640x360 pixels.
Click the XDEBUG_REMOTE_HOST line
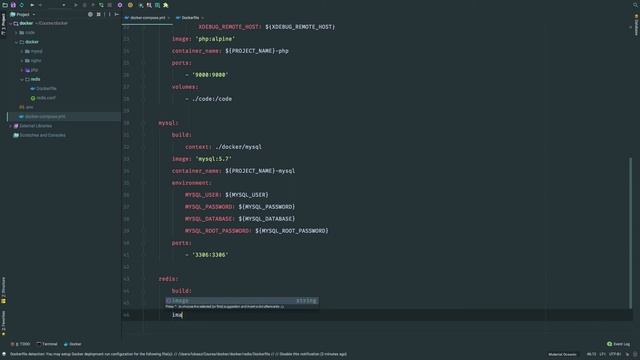click(267, 27)
